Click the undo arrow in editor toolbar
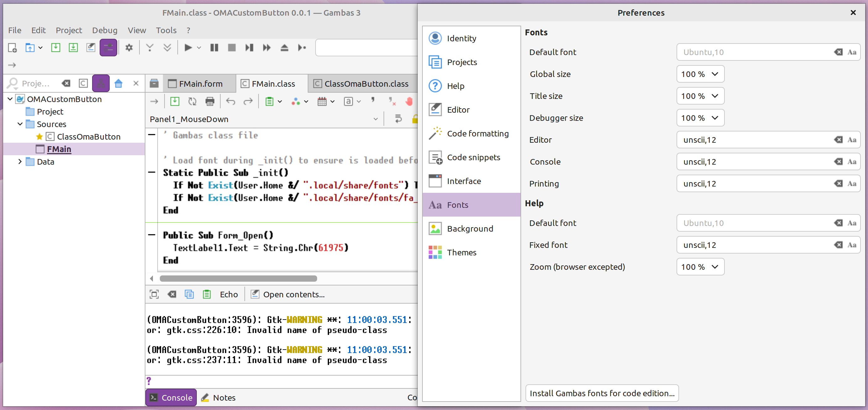The height and width of the screenshot is (410, 868). pos(231,101)
